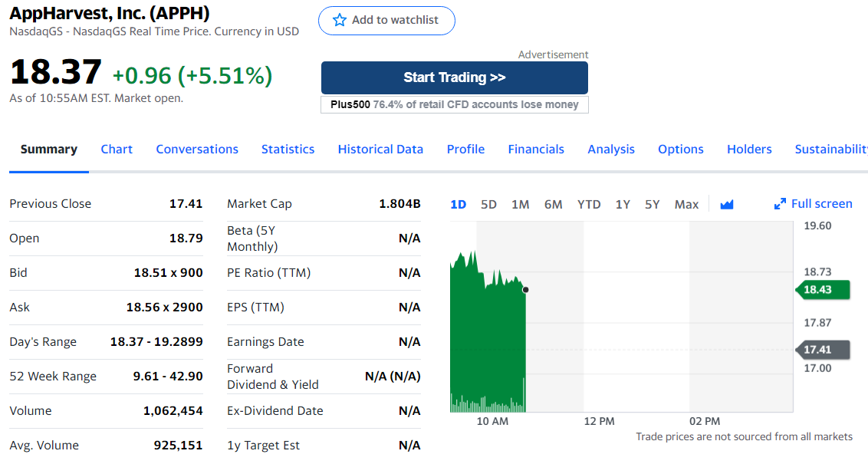Click the gray 17.41 previous close marker
868x464 pixels.
pos(825,350)
